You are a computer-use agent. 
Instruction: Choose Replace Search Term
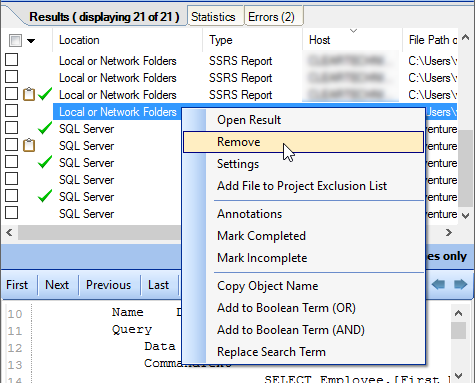coord(303,352)
